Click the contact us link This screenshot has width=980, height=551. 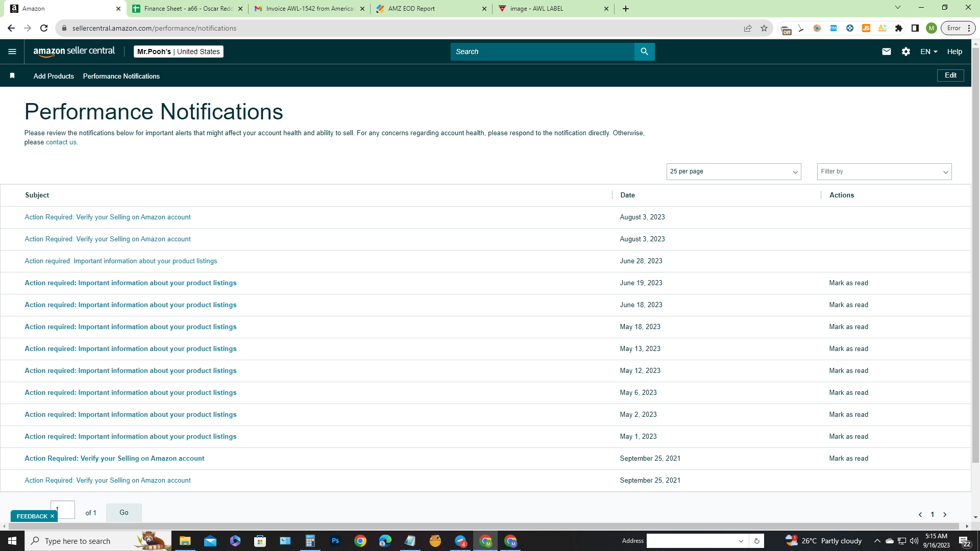61,142
